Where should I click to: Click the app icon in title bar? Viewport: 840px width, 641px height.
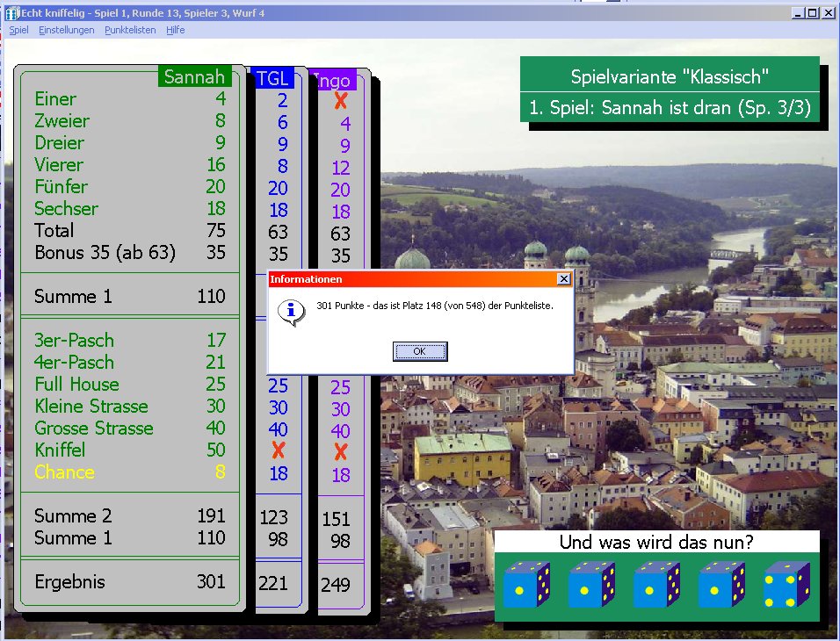pos(11,13)
